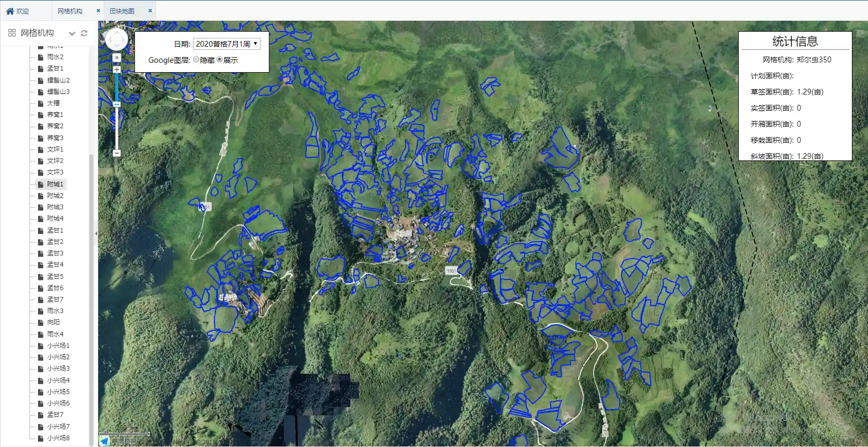The height and width of the screenshot is (447, 868).
Task: Click the map zoom out minus button
Action: pyautogui.click(x=117, y=153)
